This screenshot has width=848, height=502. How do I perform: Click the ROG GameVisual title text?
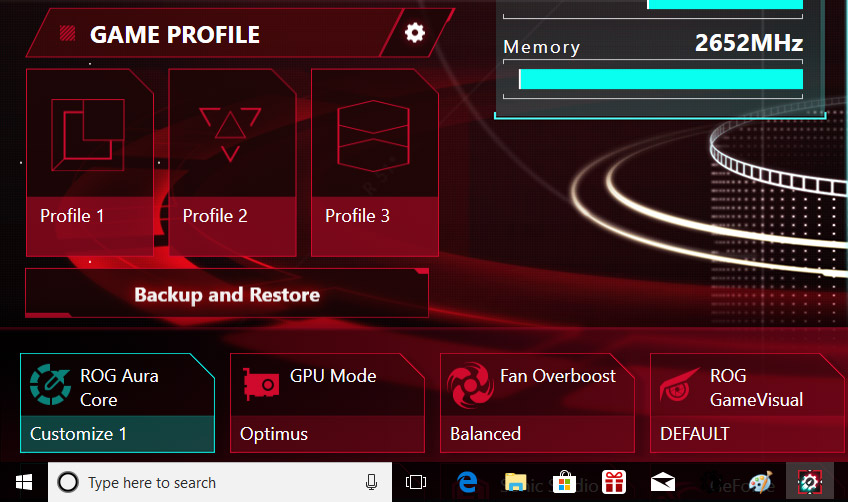pos(756,388)
